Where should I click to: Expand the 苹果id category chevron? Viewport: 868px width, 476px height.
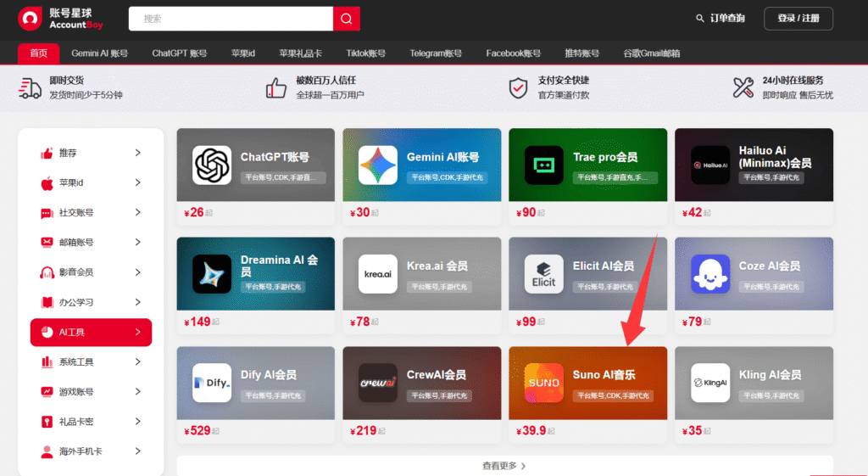138,183
